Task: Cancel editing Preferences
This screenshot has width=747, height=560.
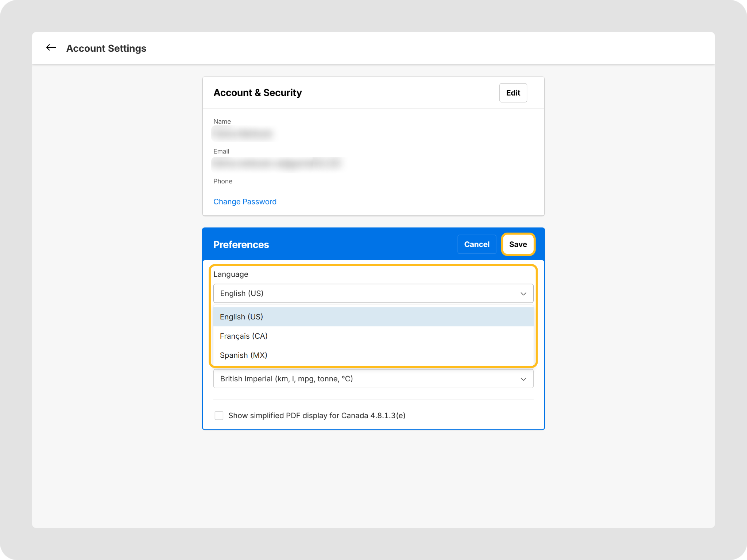Action: pyautogui.click(x=476, y=244)
